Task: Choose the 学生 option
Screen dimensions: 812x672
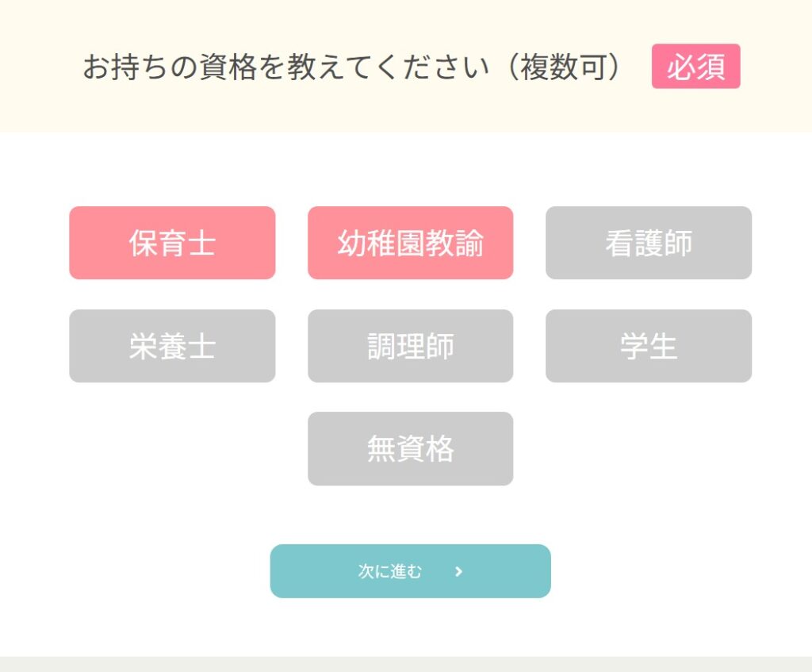Action: coord(648,346)
